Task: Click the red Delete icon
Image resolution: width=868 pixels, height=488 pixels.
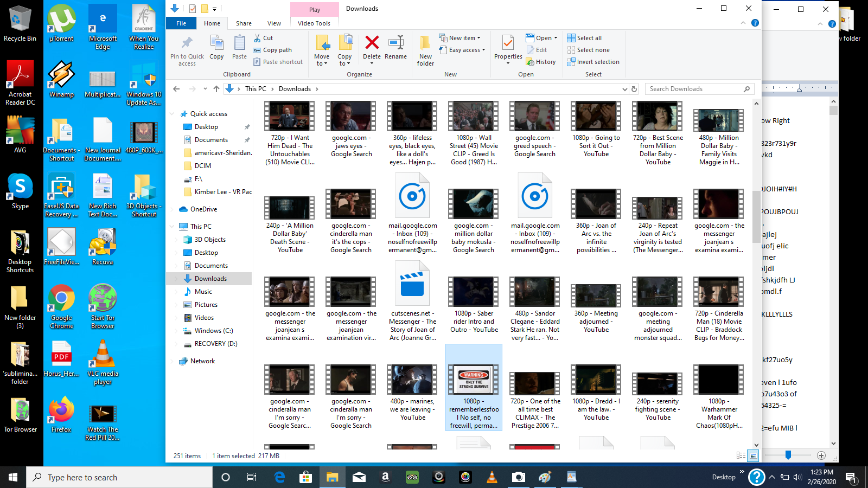Action: 372,43
